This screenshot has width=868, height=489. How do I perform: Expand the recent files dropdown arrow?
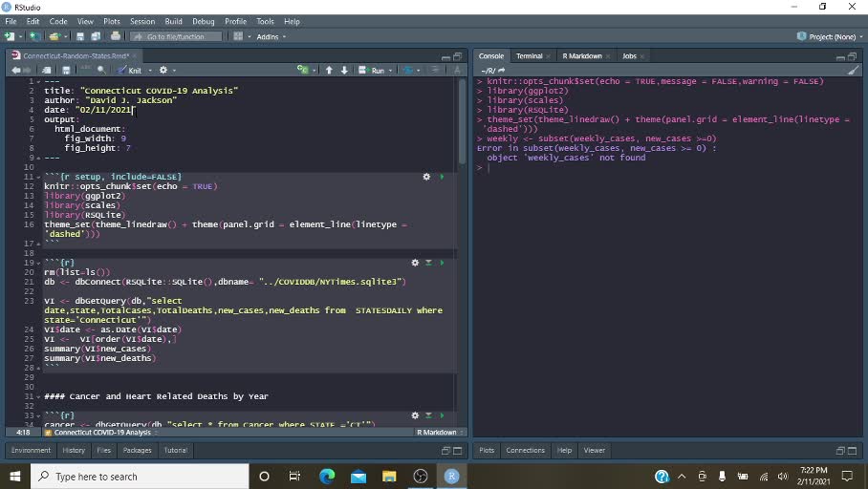(65, 36)
